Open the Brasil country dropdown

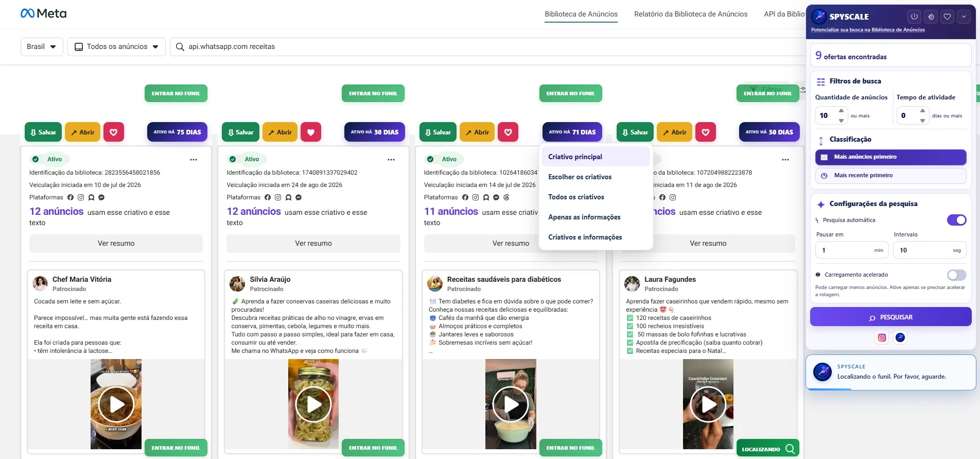click(x=42, y=47)
